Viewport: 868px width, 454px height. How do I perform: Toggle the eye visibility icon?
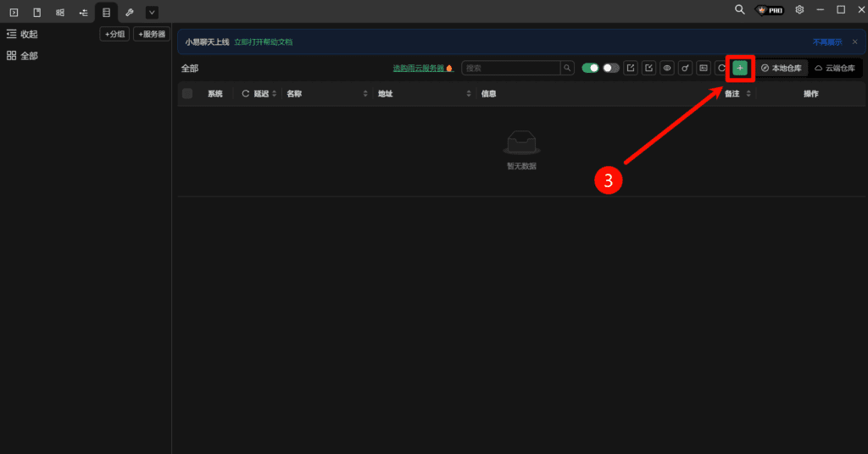pyautogui.click(x=667, y=68)
